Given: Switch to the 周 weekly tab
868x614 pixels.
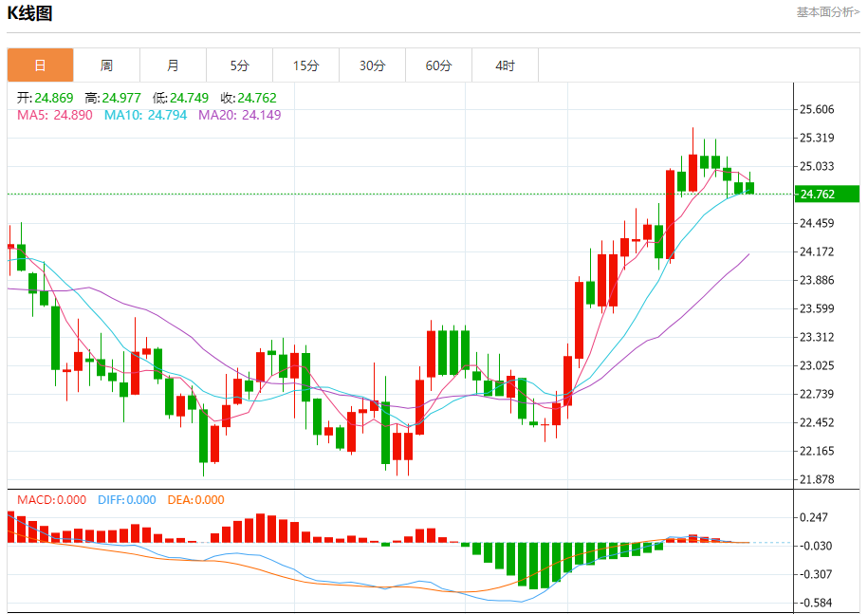Looking at the screenshot, I should pos(107,65).
